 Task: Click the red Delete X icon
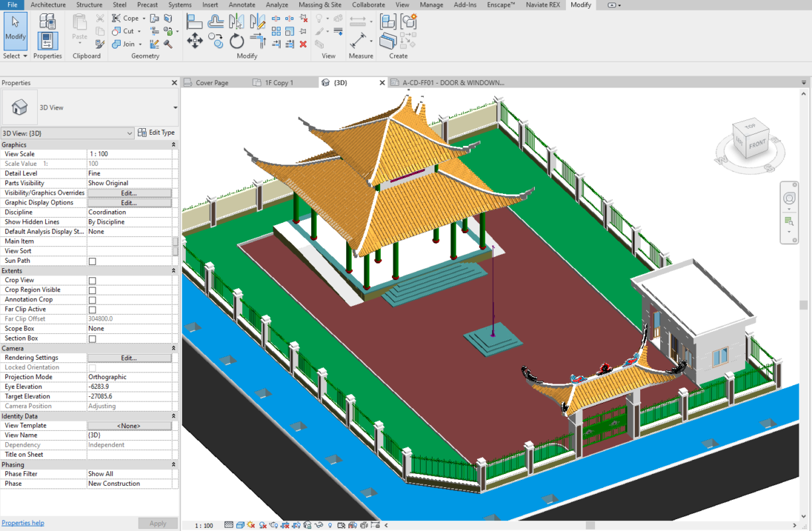click(x=303, y=44)
